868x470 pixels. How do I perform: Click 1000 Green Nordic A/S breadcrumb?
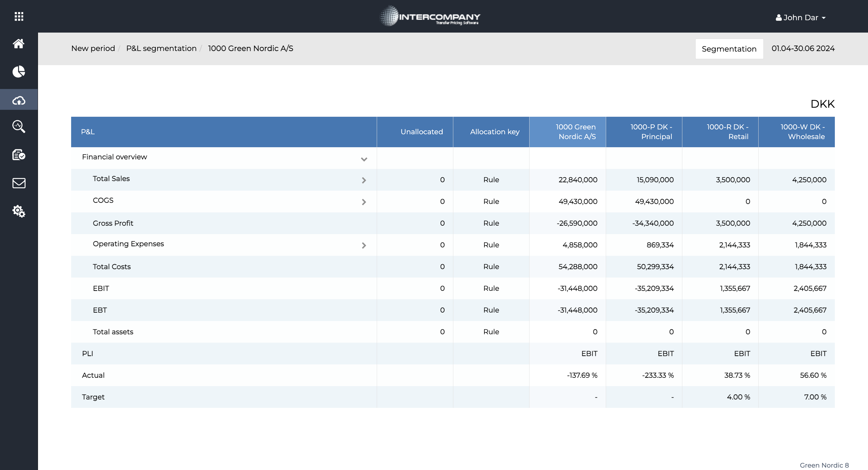point(250,48)
